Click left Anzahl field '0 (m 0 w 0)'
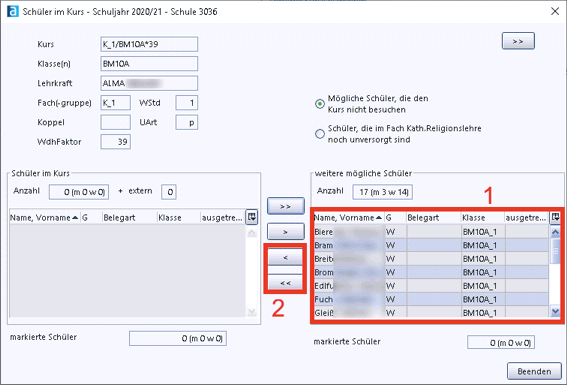The image size is (567, 385). [x=79, y=192]
